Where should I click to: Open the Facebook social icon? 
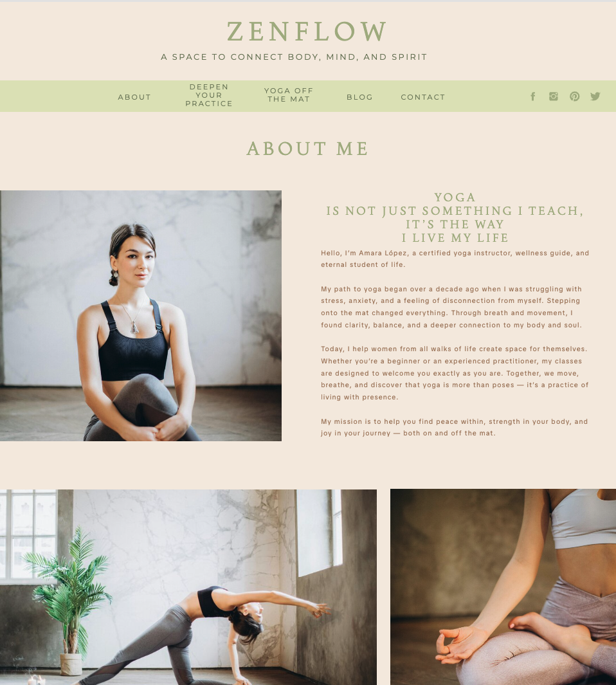[532, 96]
